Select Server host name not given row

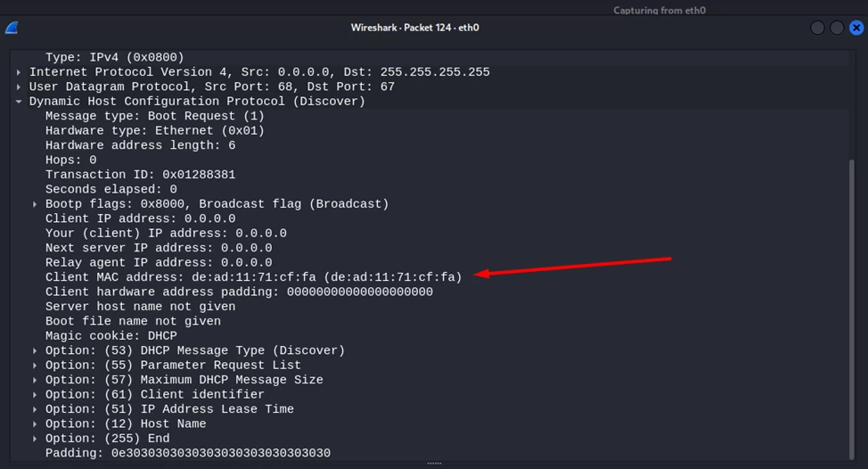(x=429, y=307)
